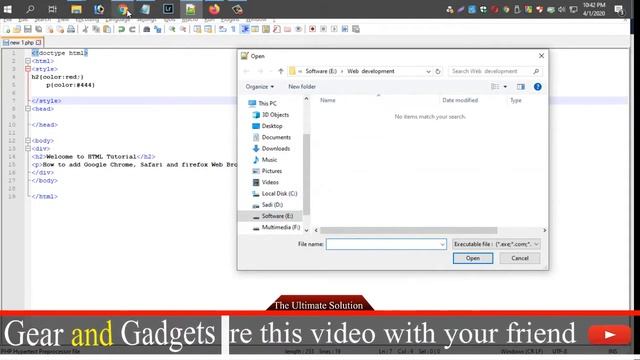Click Software (E:) in the address path
The image size is (640, 360).
pos(321,71)
